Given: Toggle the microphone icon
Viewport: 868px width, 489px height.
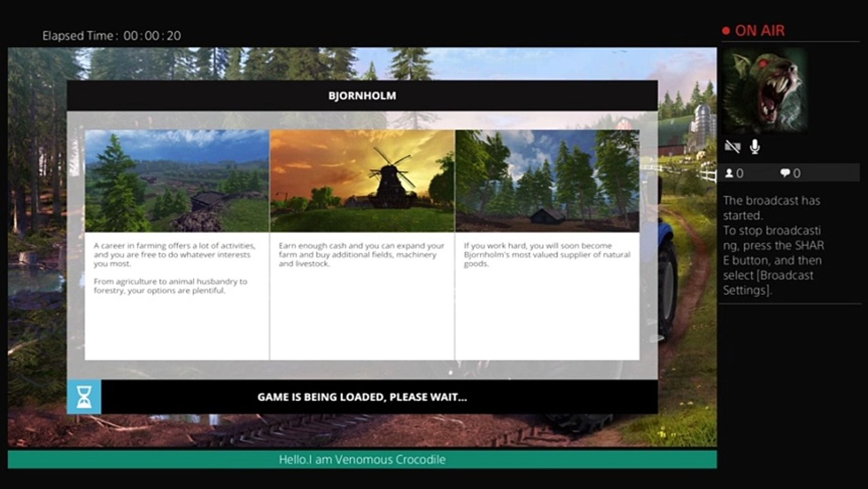Looking at the screenshot, I should tap(754, 147).
